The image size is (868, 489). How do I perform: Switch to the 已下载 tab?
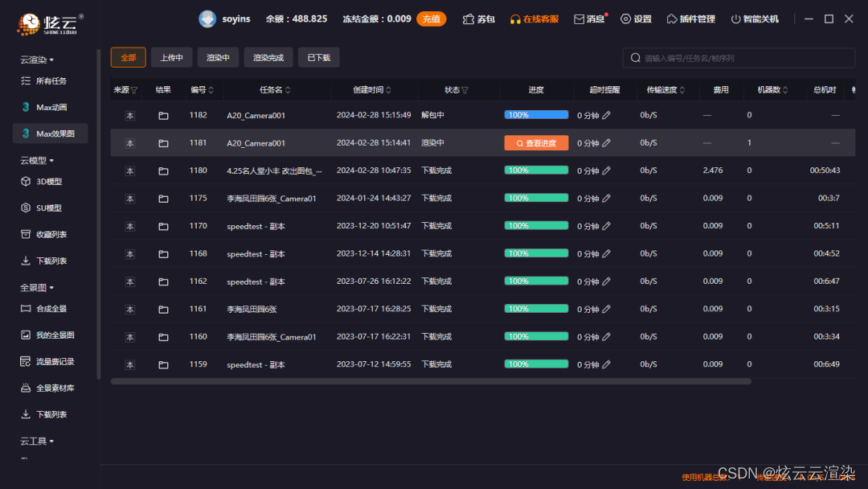click(x=318, y=57)
